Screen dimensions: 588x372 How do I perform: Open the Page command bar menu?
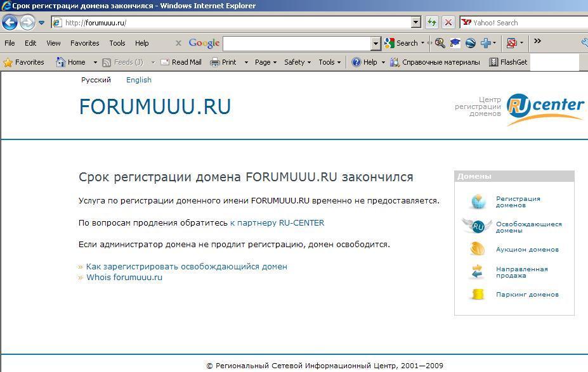(x=266, y=62)
